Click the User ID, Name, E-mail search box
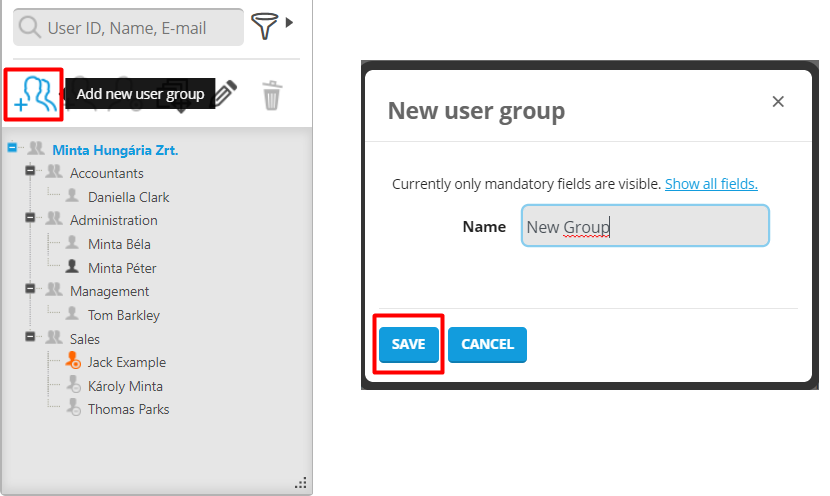 [140, 28]
